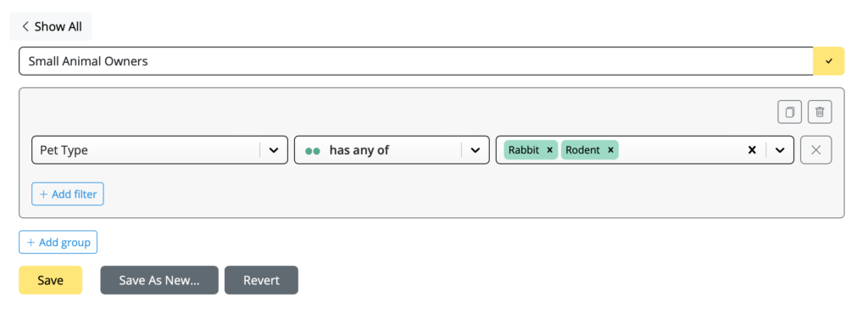Save the segment
Image resolution: width=868 pixels, height=314 pixels.
[x=50, y=280]
